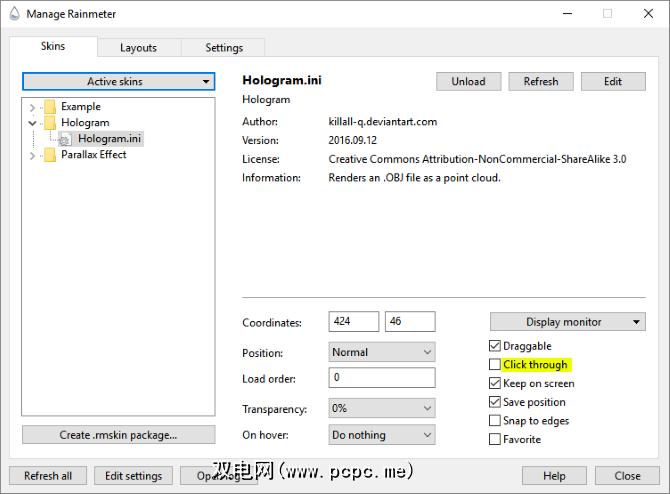Click the Unload button
This screenshot has width=670, height=494.
click(x=468, y=82)
